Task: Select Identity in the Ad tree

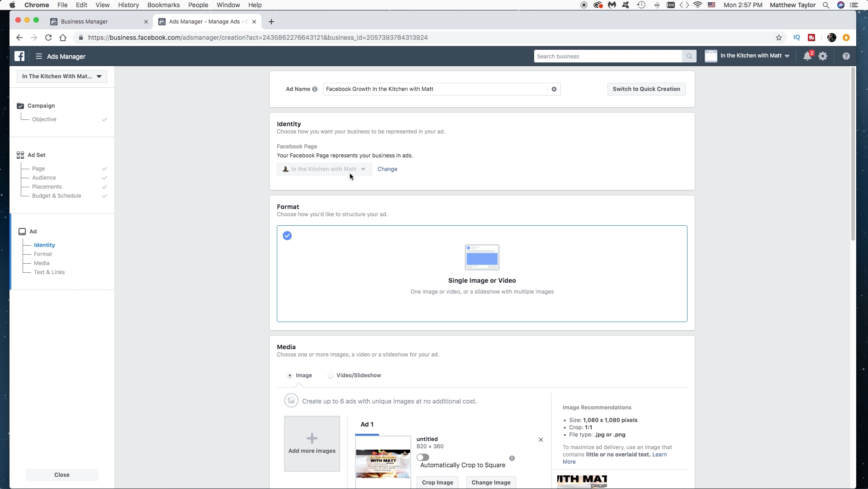Action: [x=44, y=245]
